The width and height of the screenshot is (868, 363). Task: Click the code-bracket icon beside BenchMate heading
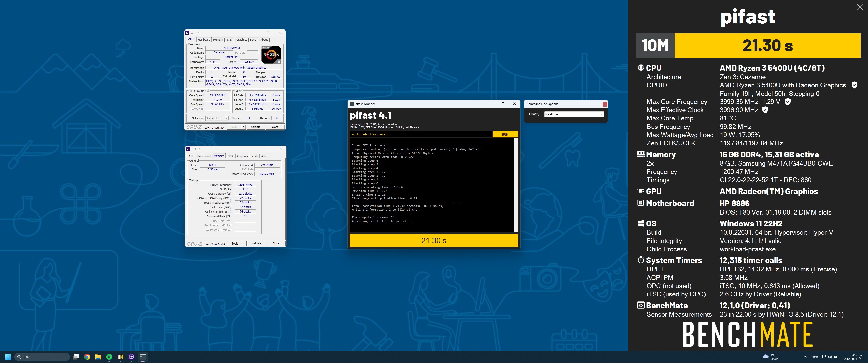point(641,306)
